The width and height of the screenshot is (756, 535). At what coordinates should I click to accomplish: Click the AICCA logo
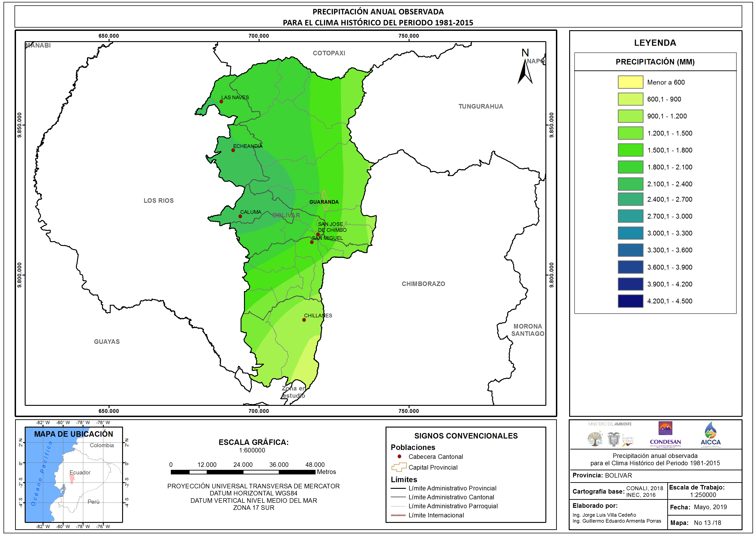click(x=710, y=435)
